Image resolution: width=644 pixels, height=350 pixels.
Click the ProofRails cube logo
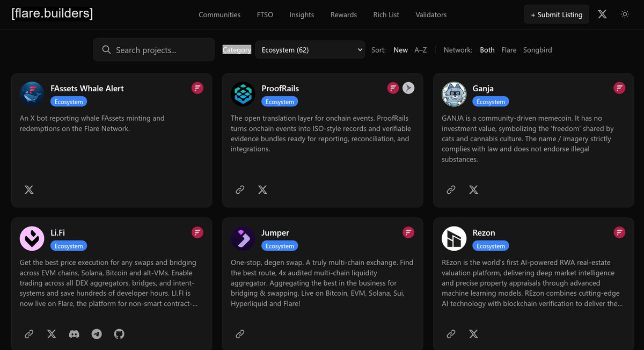(243, 94)
